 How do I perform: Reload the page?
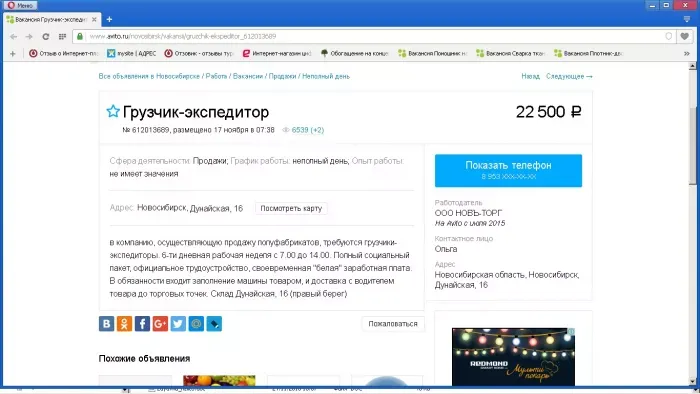tap(46, 37)
